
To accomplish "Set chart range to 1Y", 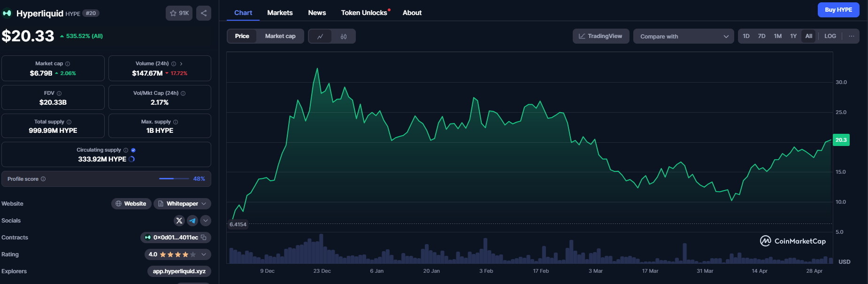I will point(793,36).
